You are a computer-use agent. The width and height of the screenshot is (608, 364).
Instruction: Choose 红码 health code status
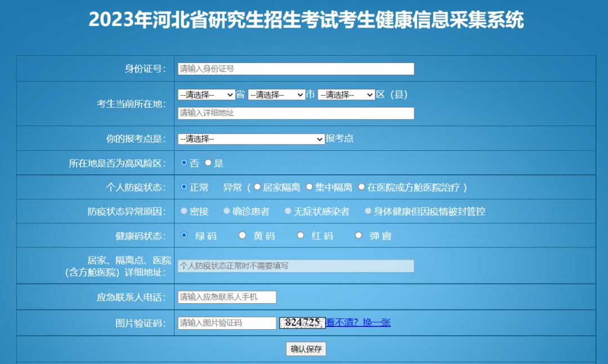tap(299, 235)
